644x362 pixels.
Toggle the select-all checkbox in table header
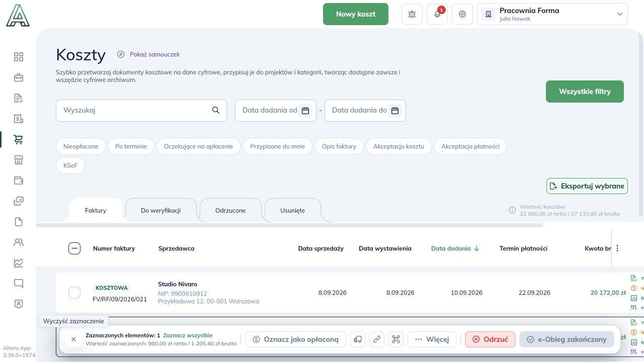click(x=74, y=248)
